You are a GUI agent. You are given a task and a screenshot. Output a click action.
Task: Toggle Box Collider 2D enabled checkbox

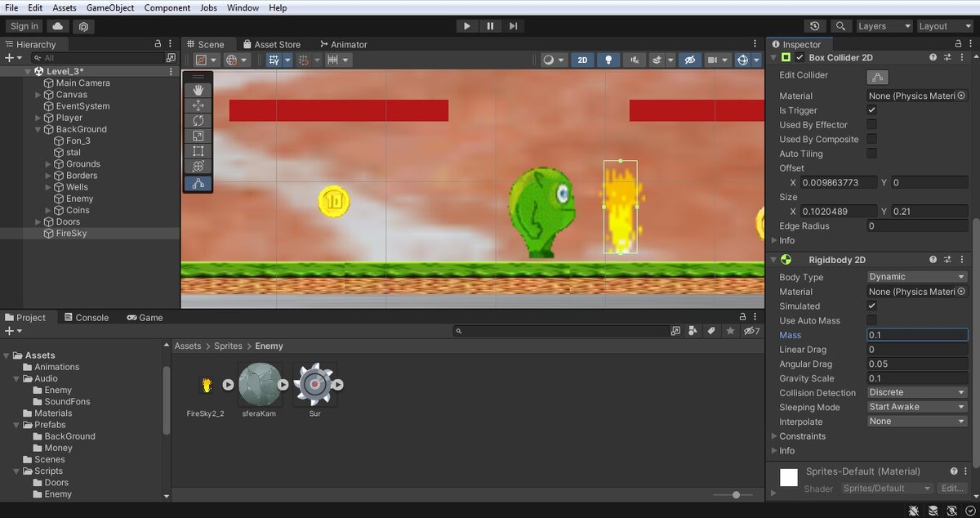point(800,58)
